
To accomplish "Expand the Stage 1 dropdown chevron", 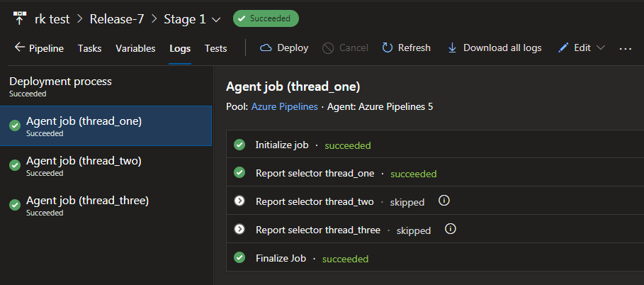I will coord(216,19).
